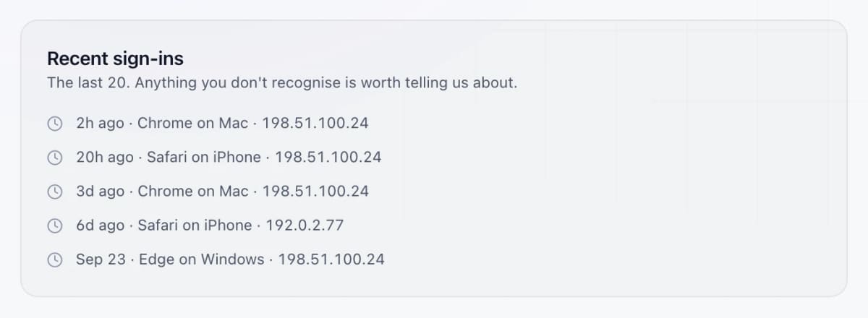Select the "2h ago" timestamp

[100, 123]
